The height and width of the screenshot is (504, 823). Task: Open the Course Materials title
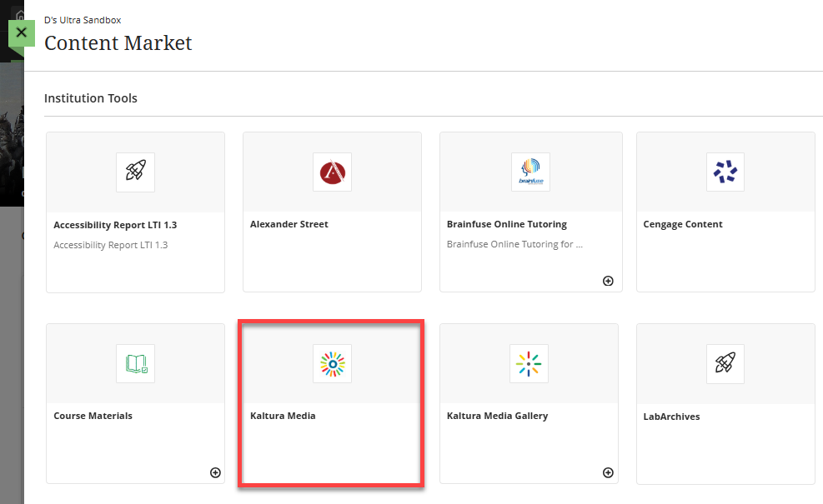pyautogui.click(x=93, y=416)
